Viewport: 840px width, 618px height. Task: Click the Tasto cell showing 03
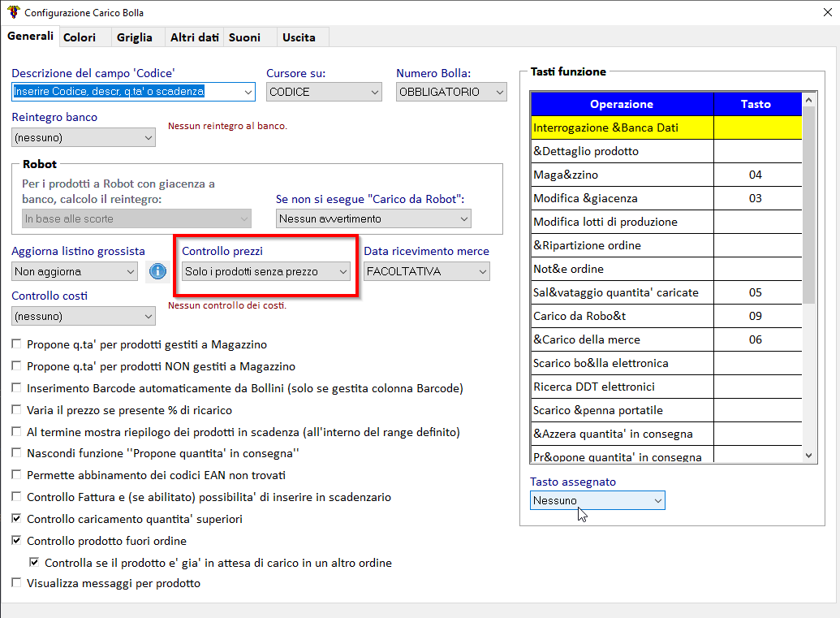pos(758,198)
